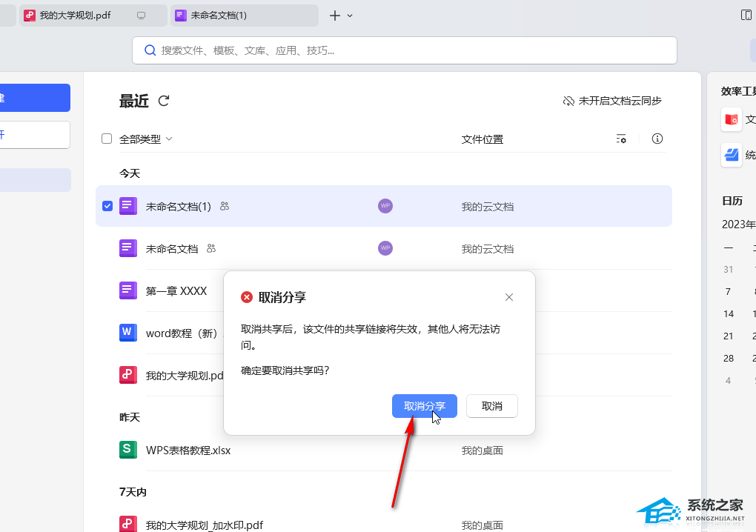Select day 21 in the calendar
Screen dimensions: 756x532
pyautogui.click(x=729, y=336)
